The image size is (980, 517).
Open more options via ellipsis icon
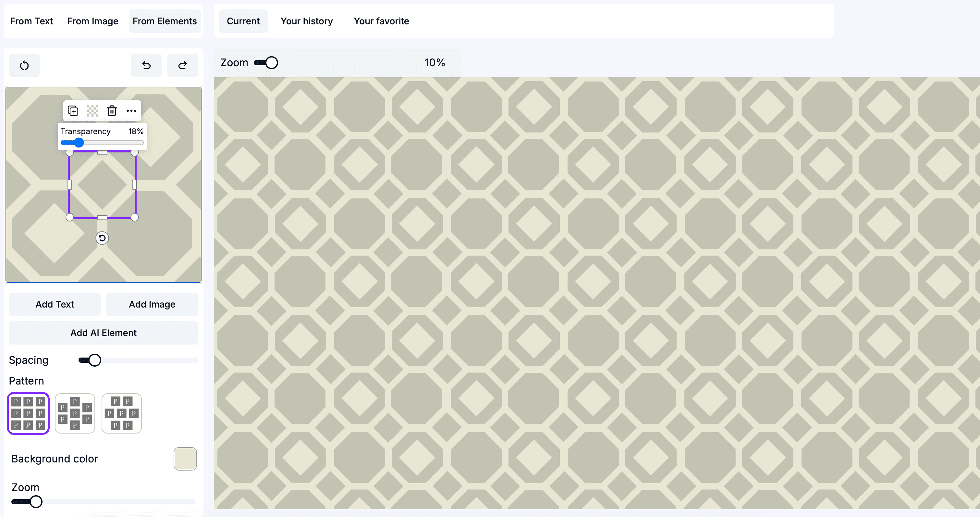click(x=131, y=111)
